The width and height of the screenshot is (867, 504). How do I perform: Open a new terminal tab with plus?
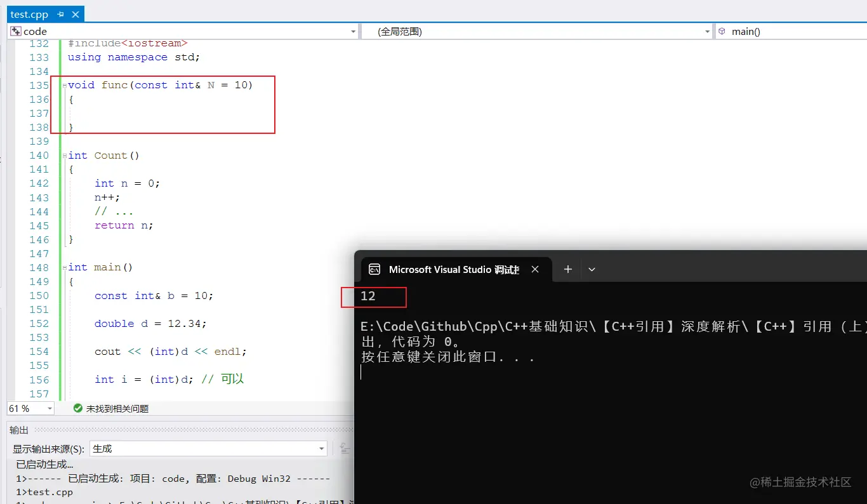tap(568, 269)
